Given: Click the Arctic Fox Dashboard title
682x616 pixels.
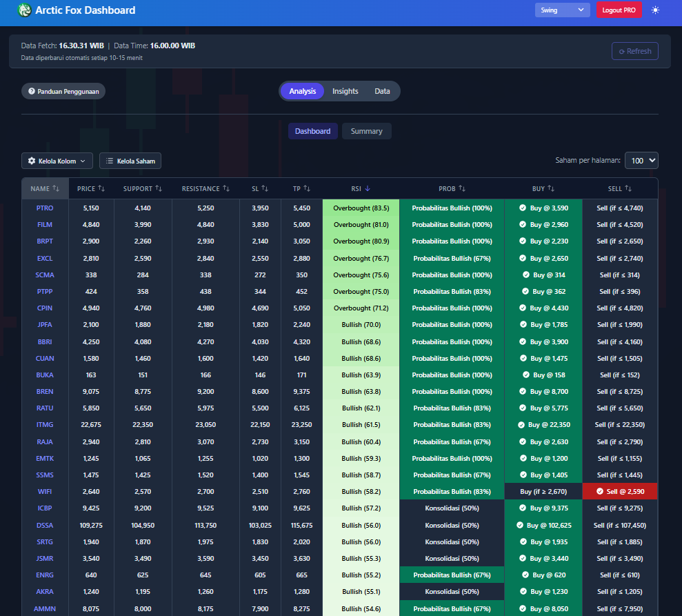Looking at the screenshot, I should [x=86, y=10].
